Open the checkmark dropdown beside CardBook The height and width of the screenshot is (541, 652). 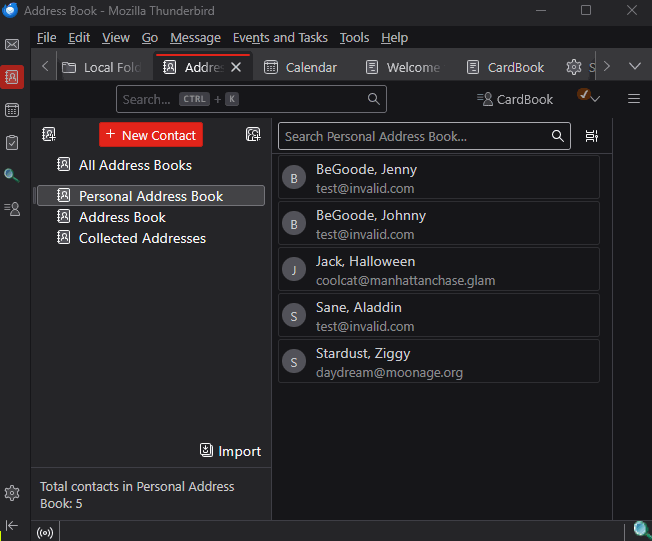[x=589, y=98]
